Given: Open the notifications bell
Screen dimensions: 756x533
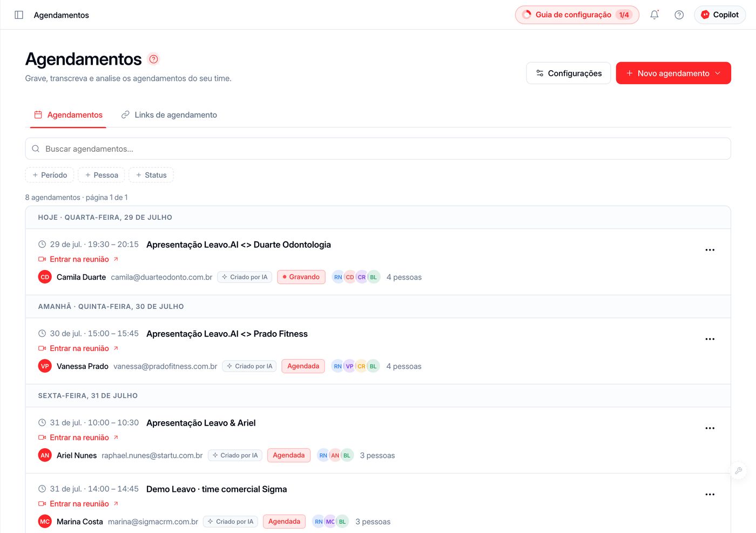Looking at the screenshot, I should point(654,15).
